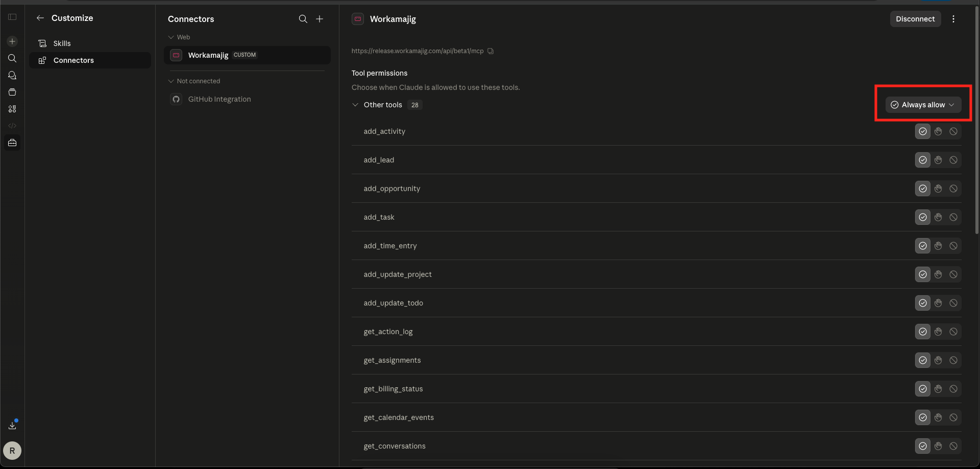Set add_lead to needs approval
Viewport: 980px width, 469px height.
pyautogui.click(x=938, y=160)
